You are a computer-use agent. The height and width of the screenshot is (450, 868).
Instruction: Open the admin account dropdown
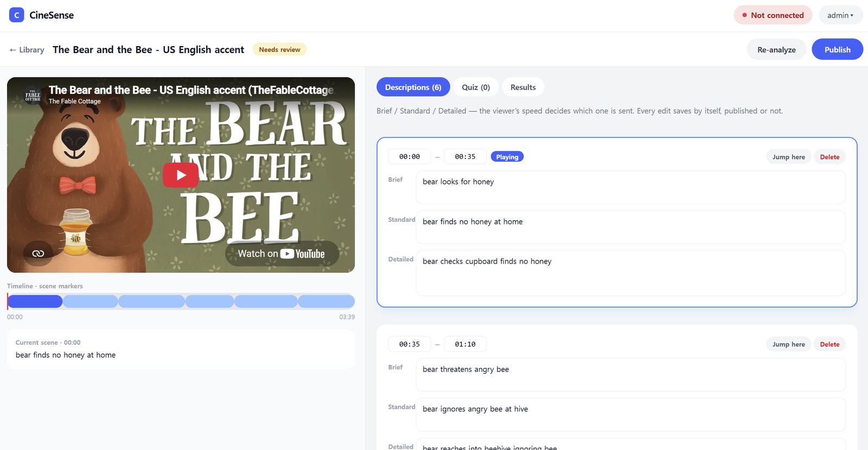(840, 15)
